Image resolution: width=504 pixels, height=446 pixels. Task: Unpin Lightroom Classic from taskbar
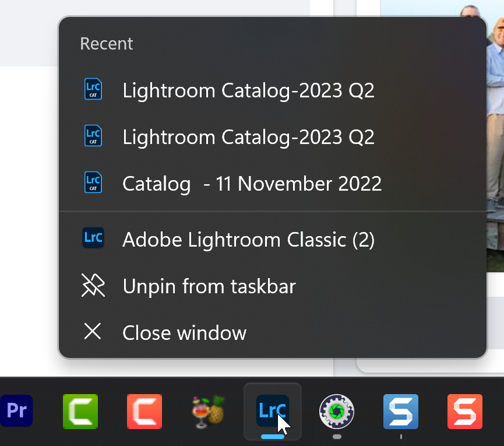click(208, 286)
